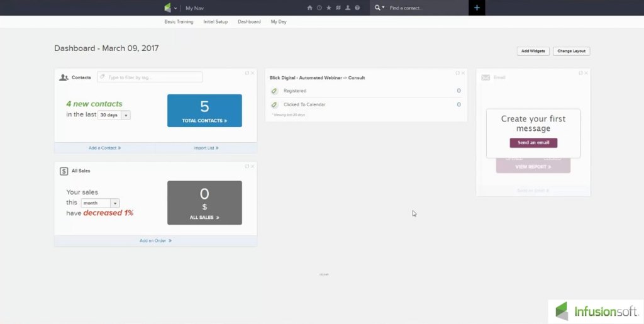The image size is (644, 324).
Task: Close the All Sales widget
Action: click(x=253, y=166)
